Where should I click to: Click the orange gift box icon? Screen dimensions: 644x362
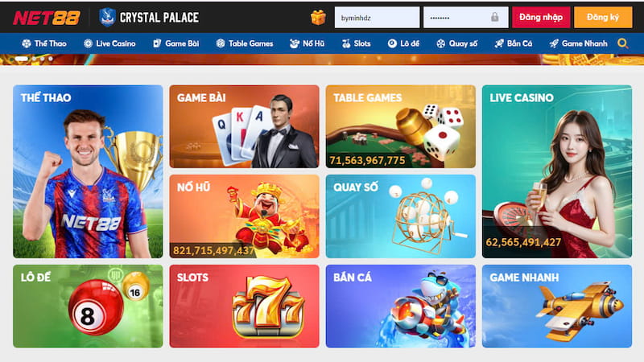tap(318, 17)
